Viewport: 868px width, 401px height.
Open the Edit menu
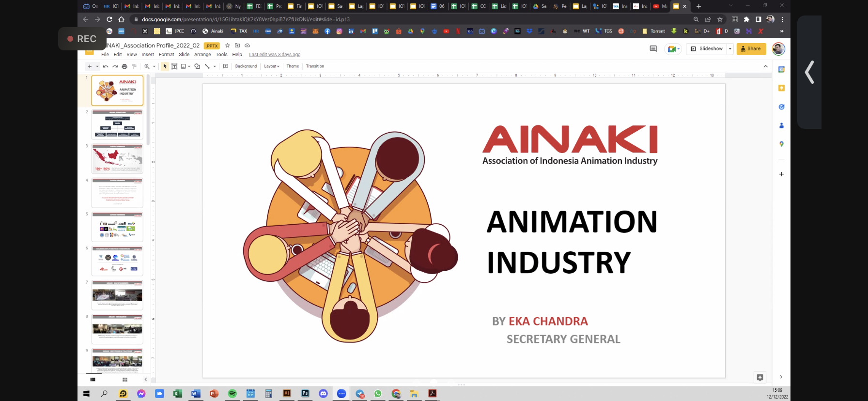[118, 55]
